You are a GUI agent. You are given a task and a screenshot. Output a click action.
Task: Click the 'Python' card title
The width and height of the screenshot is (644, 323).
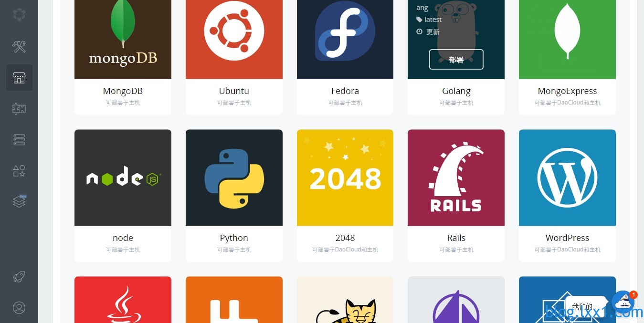(234, 238)
